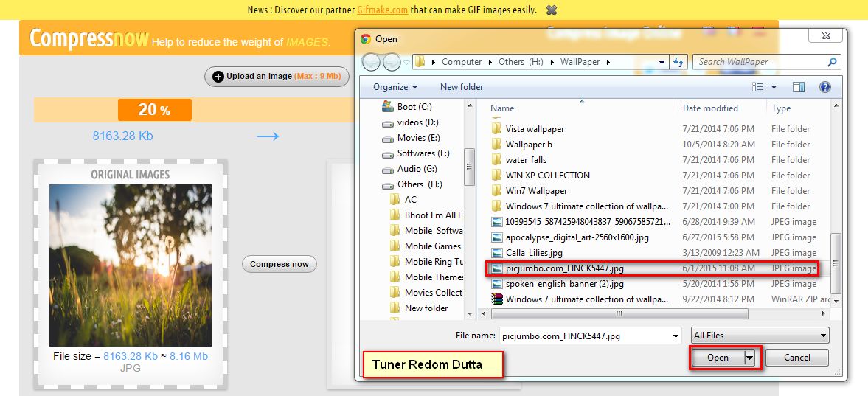
Task: Open the Mobile Games folder in tree
Action: 426,246
